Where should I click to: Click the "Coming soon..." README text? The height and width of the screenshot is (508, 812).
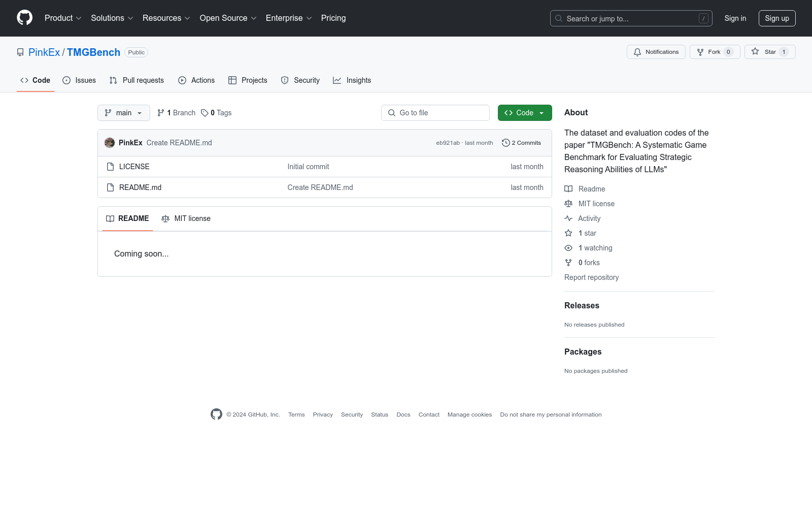coord(142,253)
